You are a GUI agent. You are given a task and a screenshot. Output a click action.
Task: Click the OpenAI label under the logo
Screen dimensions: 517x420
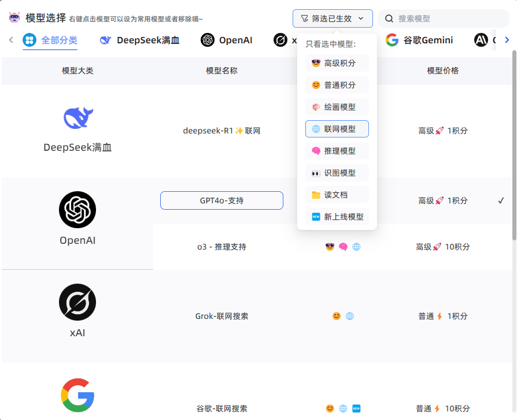(x=77, y=240)
